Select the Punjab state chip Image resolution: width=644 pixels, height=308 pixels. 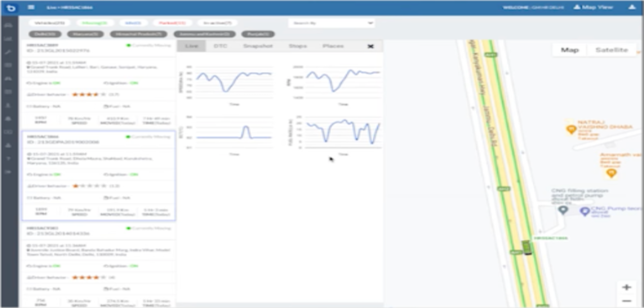coord(258,34)
